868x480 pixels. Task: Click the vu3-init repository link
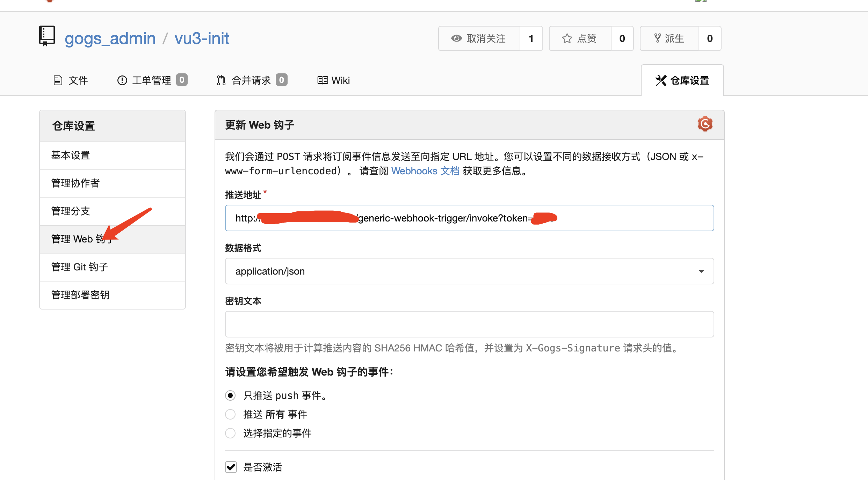click(x=202, y=38)
